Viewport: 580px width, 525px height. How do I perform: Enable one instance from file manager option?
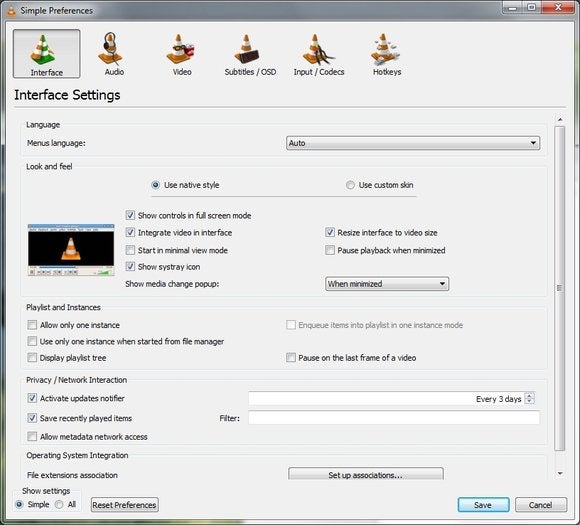point(32,341)
